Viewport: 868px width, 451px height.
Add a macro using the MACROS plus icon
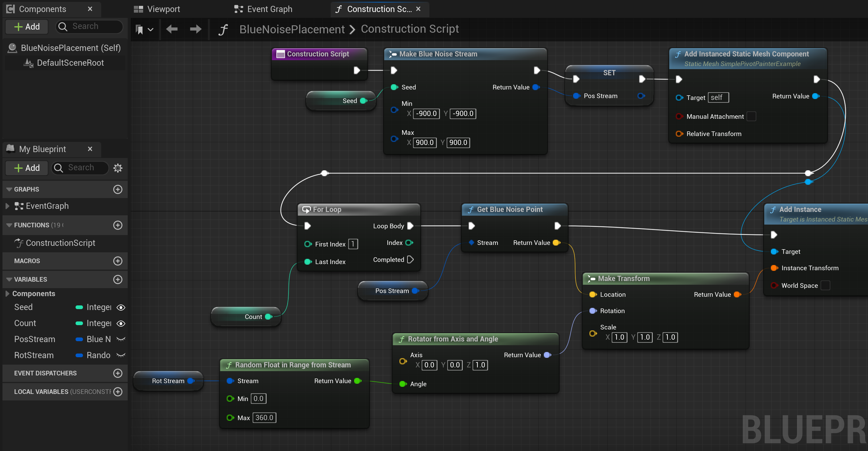[118, 261]
